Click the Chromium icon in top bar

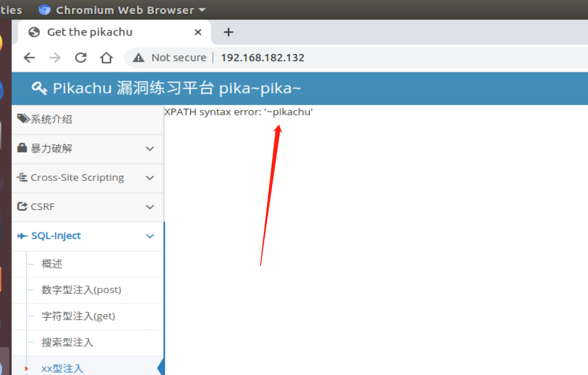(45, 10)
